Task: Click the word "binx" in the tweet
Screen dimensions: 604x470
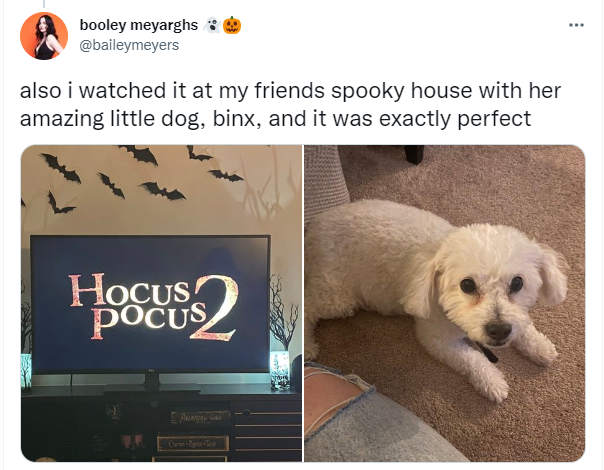Action: point(233,118)
